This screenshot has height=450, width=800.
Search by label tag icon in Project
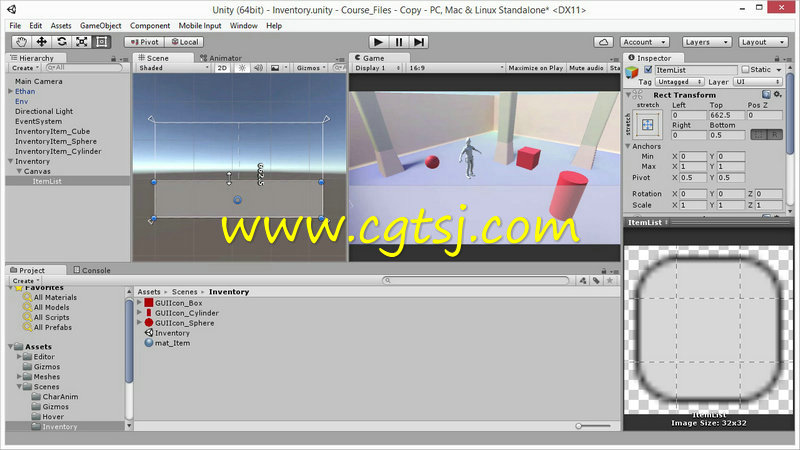pos(596,281)
